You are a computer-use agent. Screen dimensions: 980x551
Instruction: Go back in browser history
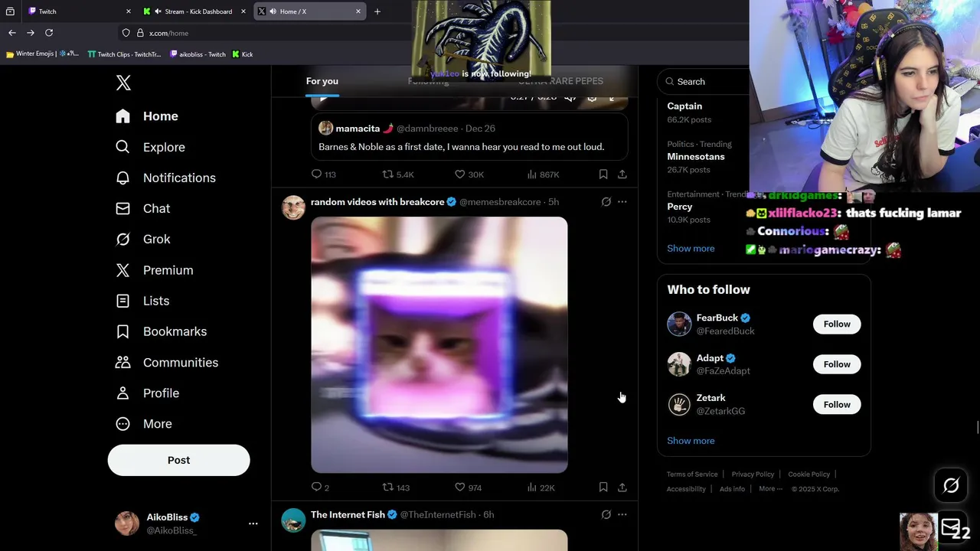(x=12, y=33)
